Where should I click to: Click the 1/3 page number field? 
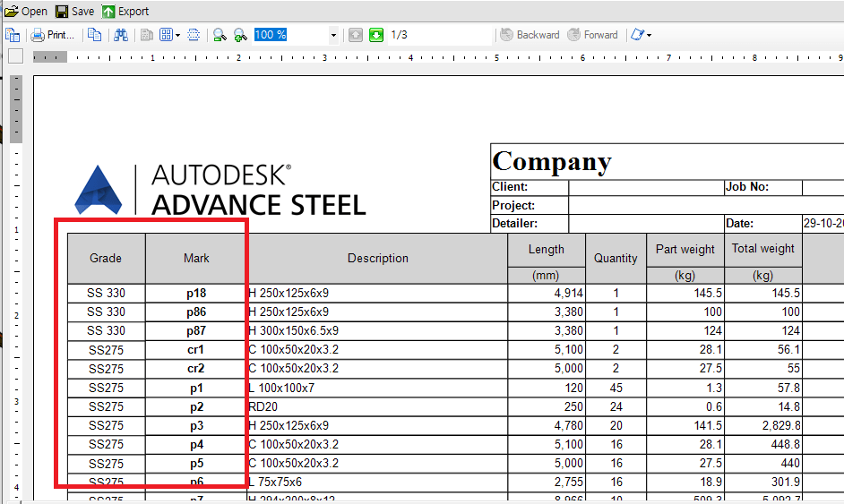click(440, 35)
